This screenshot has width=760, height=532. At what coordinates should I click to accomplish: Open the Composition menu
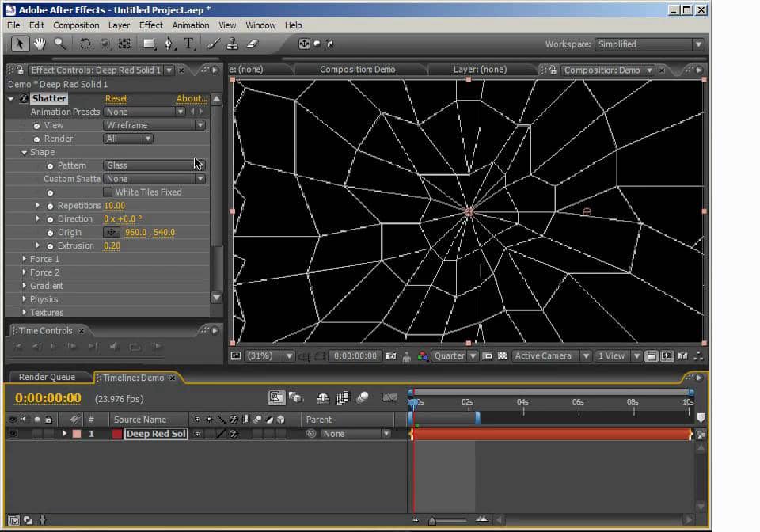(x=76, y=25)
